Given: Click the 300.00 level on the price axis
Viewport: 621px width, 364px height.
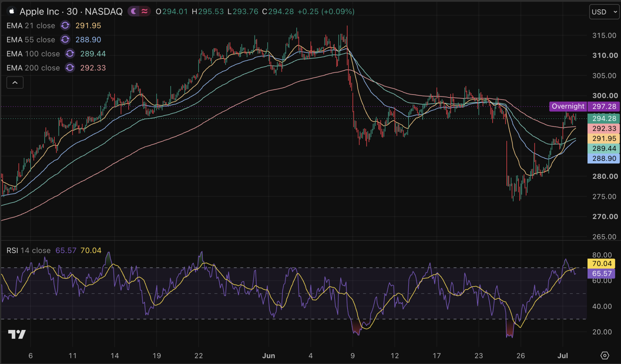Looking at the screenshot, I should (605, 96).
